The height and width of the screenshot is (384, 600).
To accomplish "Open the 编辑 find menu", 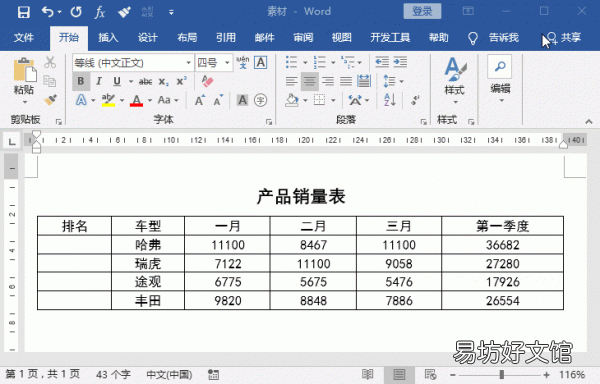I will click(500, 78).
